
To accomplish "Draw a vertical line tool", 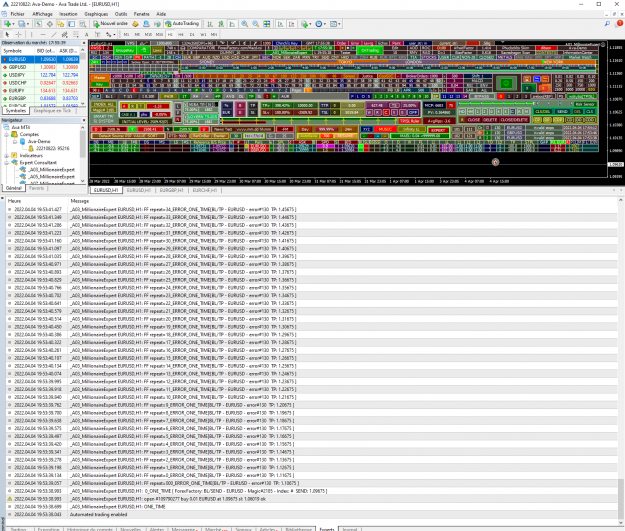I will coord(31,35).
